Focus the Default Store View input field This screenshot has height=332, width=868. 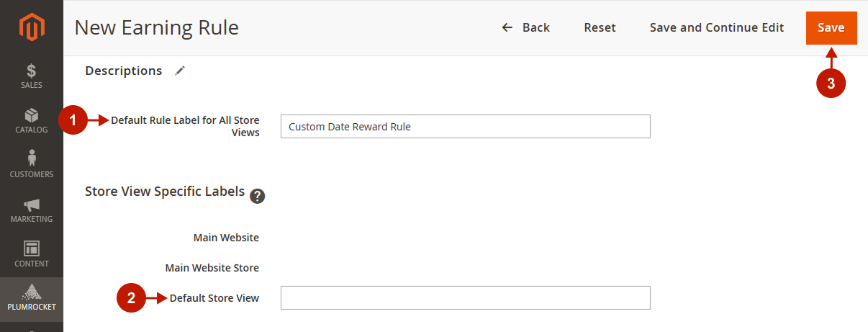click(x=466, y=297)
